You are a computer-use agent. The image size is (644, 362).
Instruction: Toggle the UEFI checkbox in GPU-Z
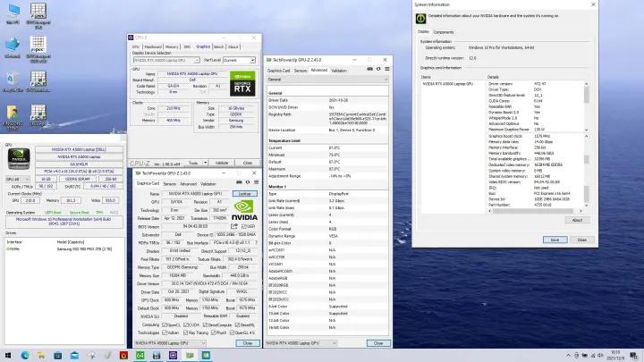click(x=244, y=226)
